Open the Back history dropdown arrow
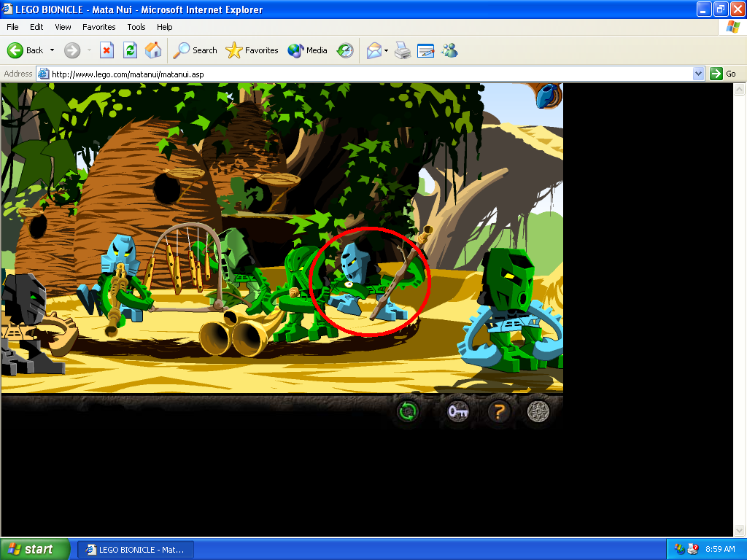The height and width of the screenshot is (560, 747). [x=52, y=50]
